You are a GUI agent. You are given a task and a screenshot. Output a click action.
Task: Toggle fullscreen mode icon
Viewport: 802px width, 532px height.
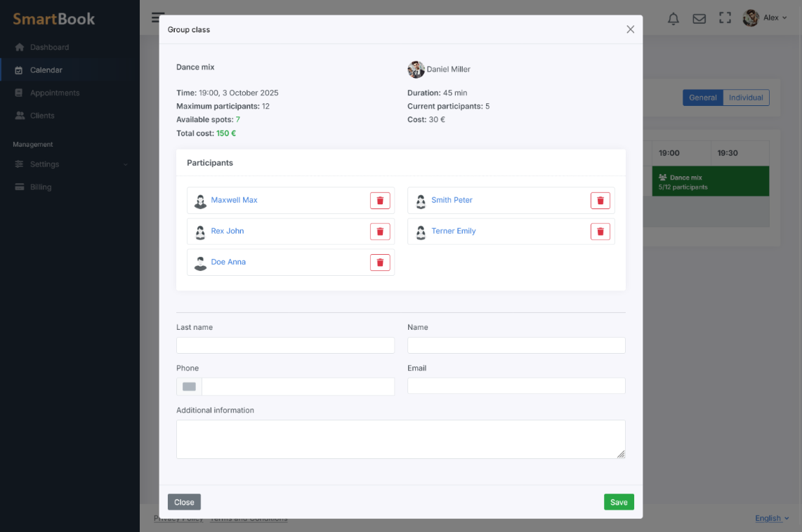click(x=725, y=19)
